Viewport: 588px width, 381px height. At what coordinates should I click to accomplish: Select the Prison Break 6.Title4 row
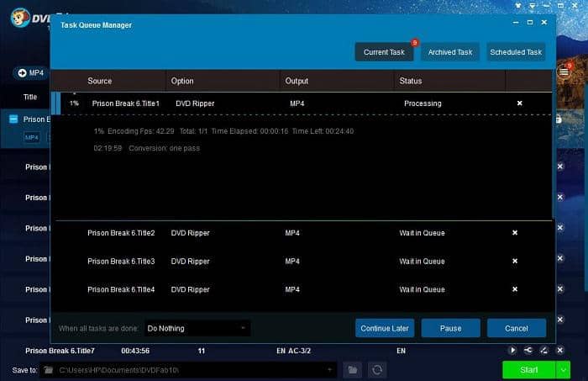point(303,289)
